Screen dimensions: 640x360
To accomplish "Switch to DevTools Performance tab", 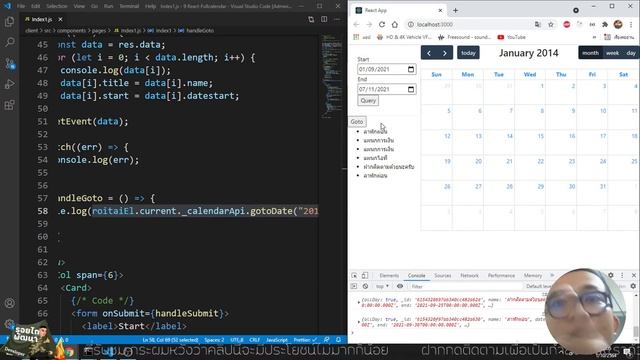I will [501, 276].
